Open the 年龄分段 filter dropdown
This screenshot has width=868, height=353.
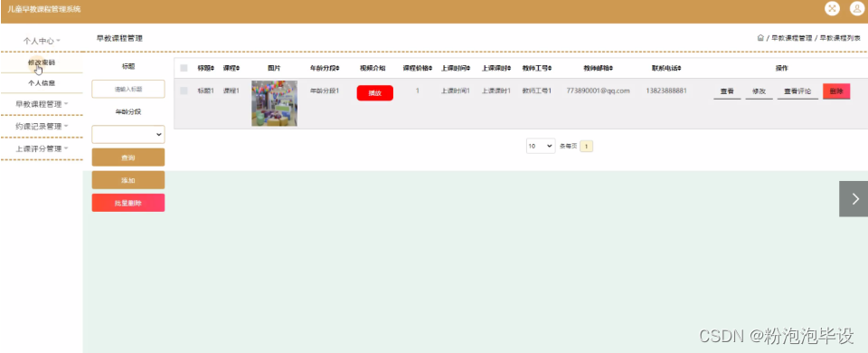coord(128,134)
